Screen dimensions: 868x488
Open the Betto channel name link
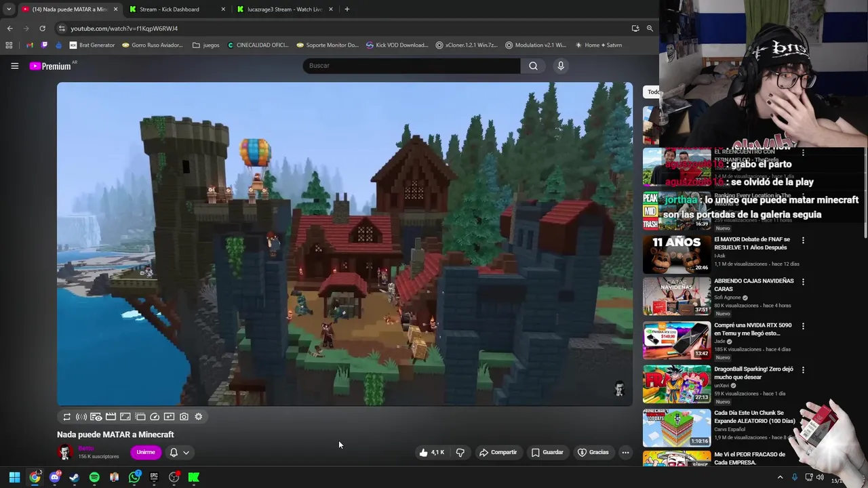[86, 448]
